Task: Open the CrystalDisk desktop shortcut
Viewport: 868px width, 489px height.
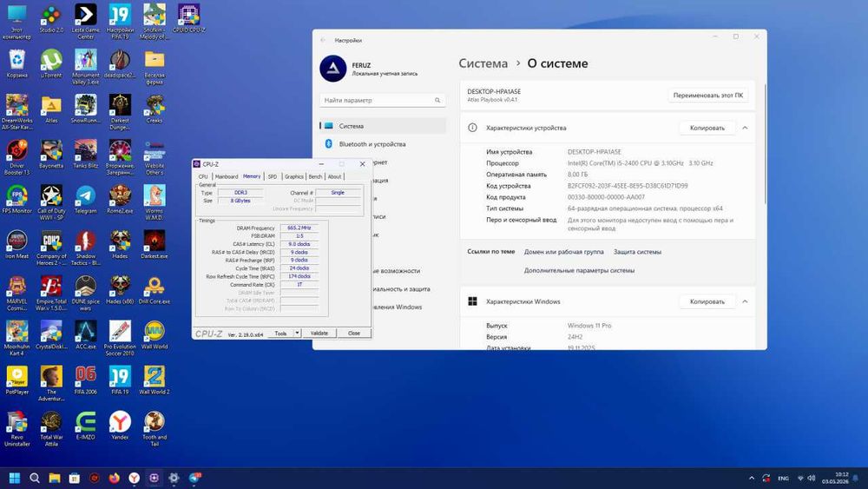Action: click(51, 335)
